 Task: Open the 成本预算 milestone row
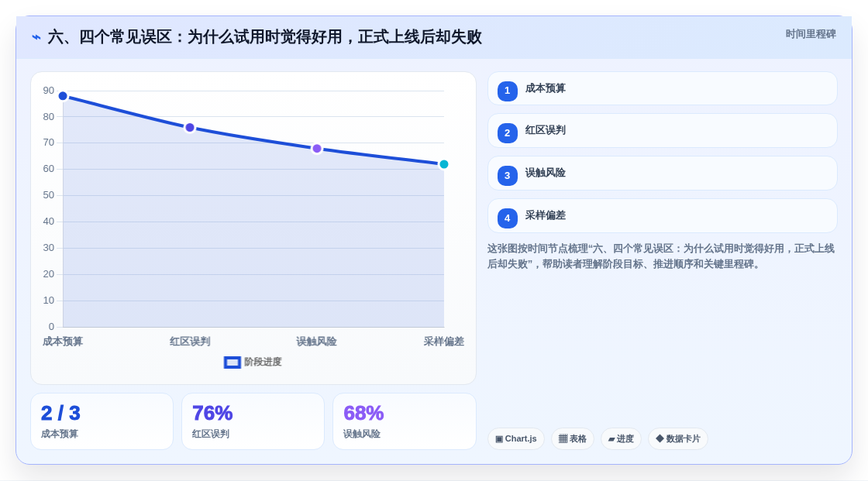[x=662, y=88]
